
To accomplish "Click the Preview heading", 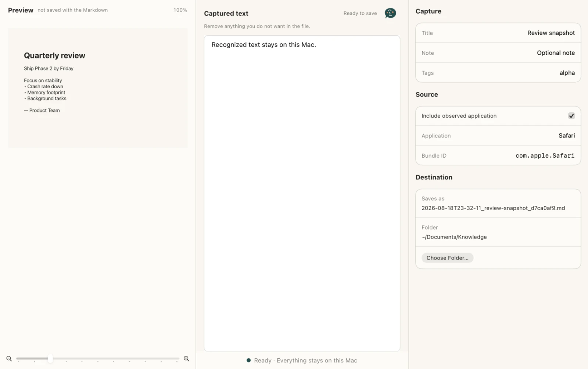I will 21,10.
